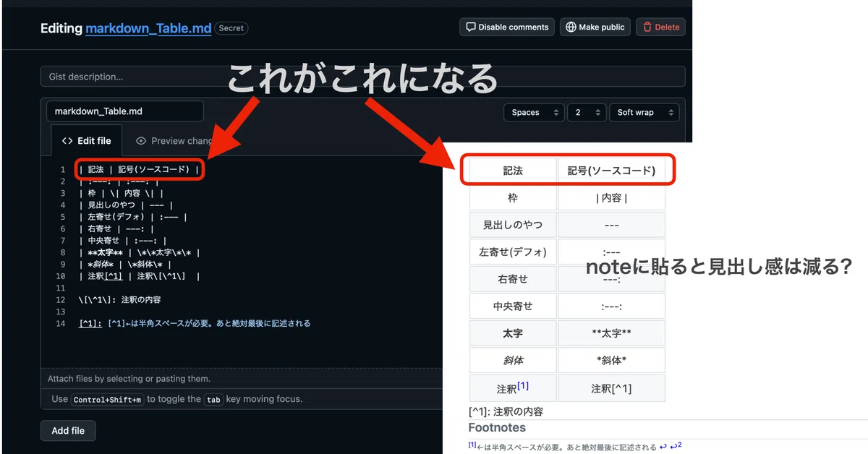Open the Spaces indent mode dropdown
The width and height of the screenshot is (868, 454).
coord(535,112)
